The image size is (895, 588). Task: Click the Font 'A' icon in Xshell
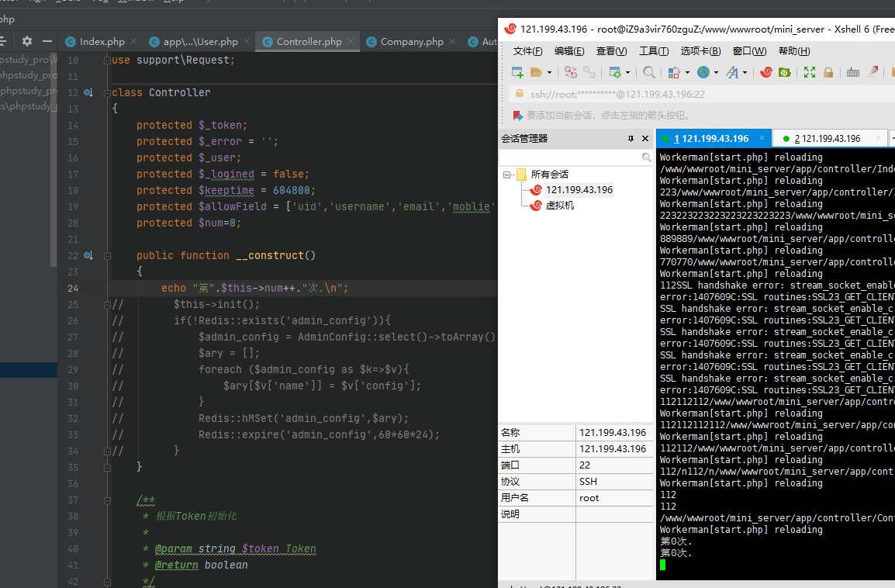click(732, 72)
